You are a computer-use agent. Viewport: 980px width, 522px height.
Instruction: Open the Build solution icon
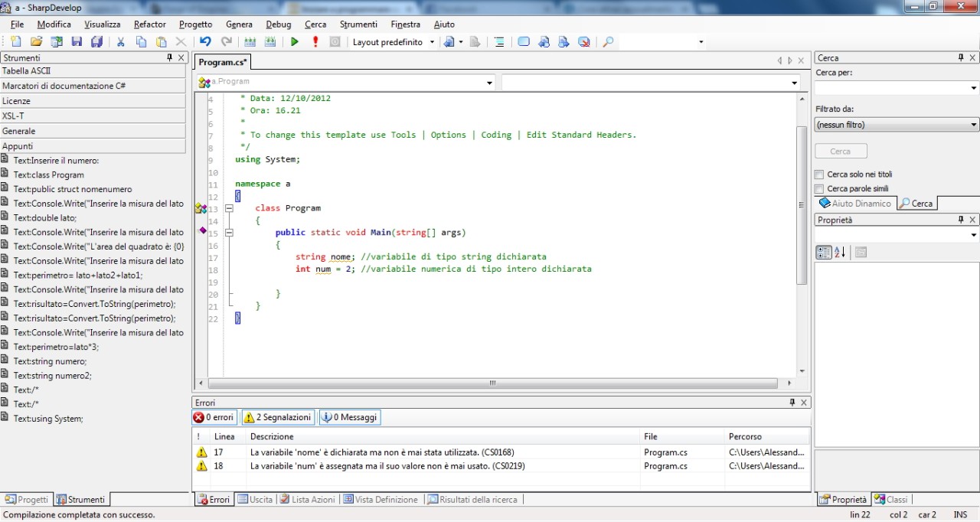click(x=249, y=41)
